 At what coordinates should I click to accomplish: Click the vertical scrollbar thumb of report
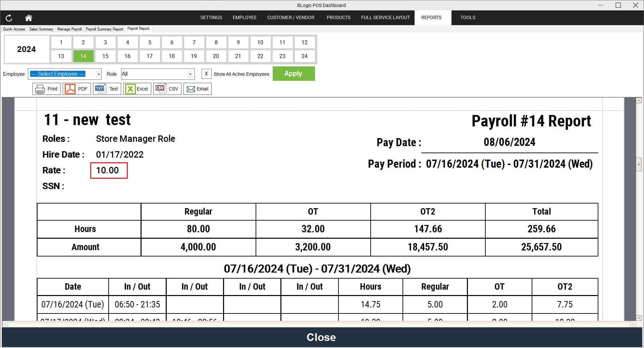tap(639, 164)
